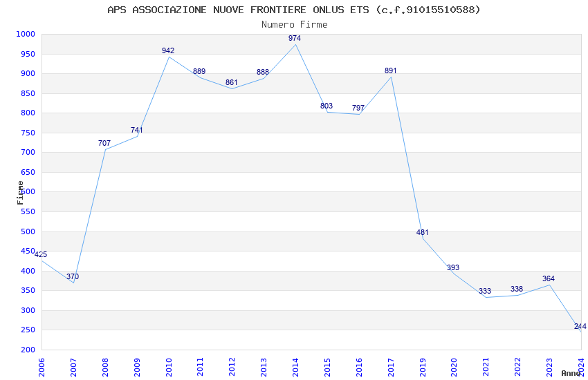Click the x-axis year 2022
588x380 pixels.
pyautogui.click(x=518, y=368)
